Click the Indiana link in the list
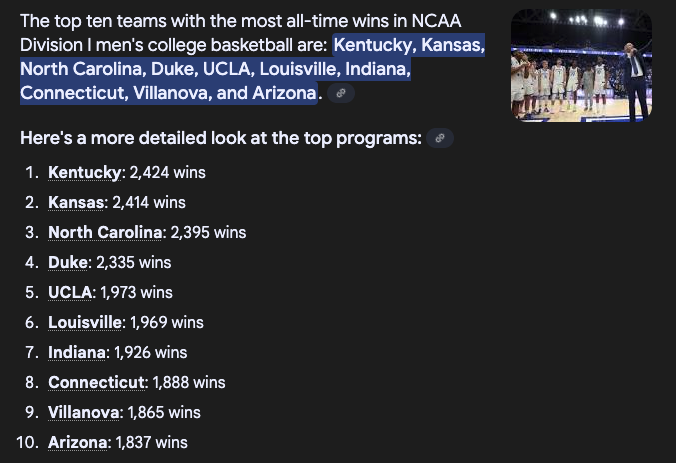This screenshot has height=463, width=676. [x=77, y=352]
